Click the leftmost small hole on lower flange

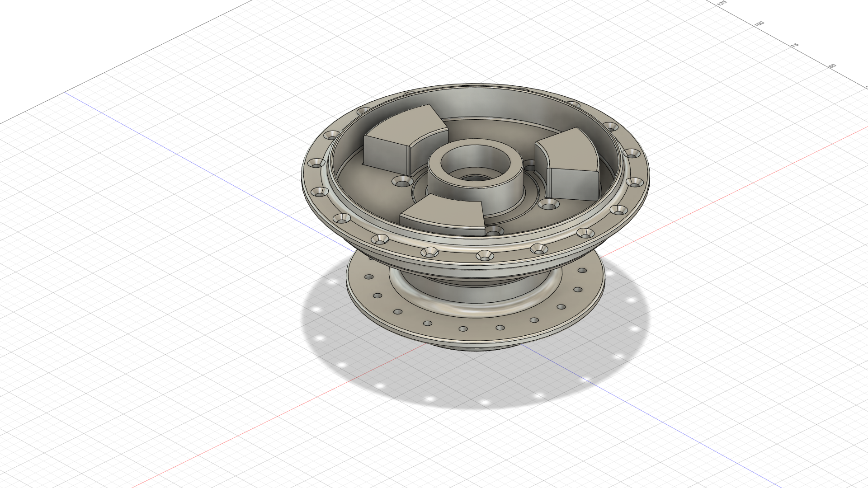368,277
